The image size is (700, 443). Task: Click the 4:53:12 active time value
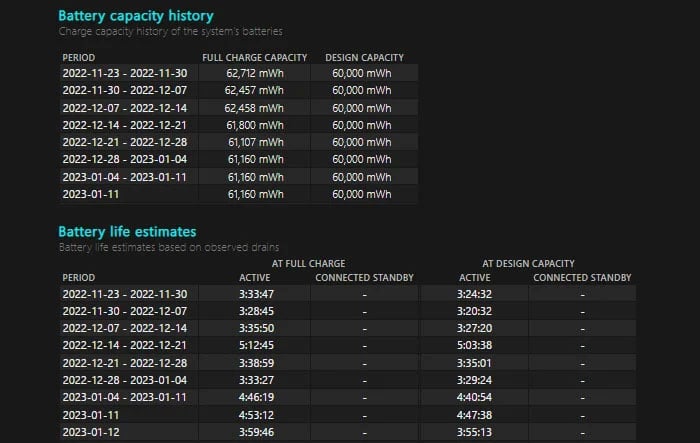(258, 414)
